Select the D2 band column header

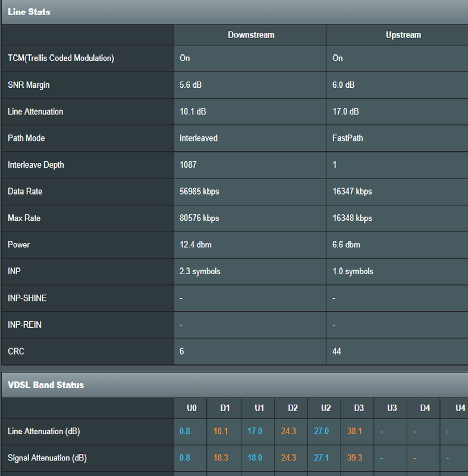pyautogui.click(x=293, y=408)
